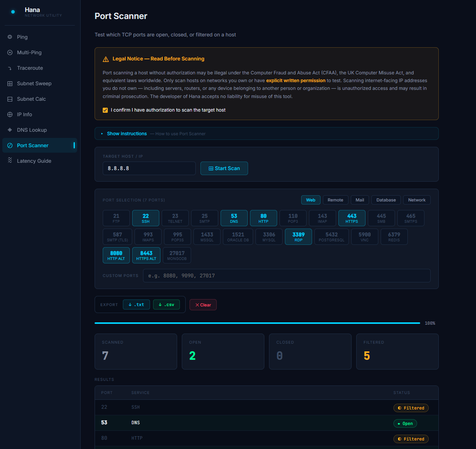Viewport: 476px width, 449px height.
Task: Go to Subnet Sweep
Action: [x=40, y=83]
